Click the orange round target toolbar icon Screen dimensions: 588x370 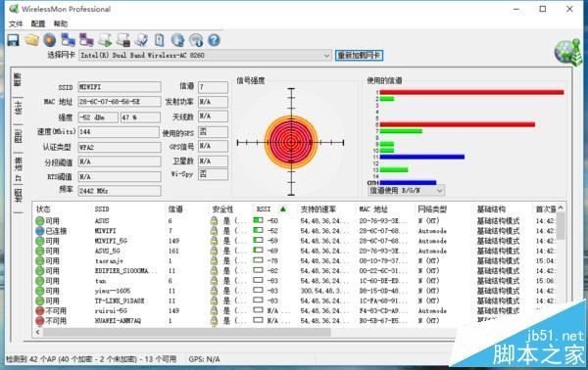click(50, 40)
